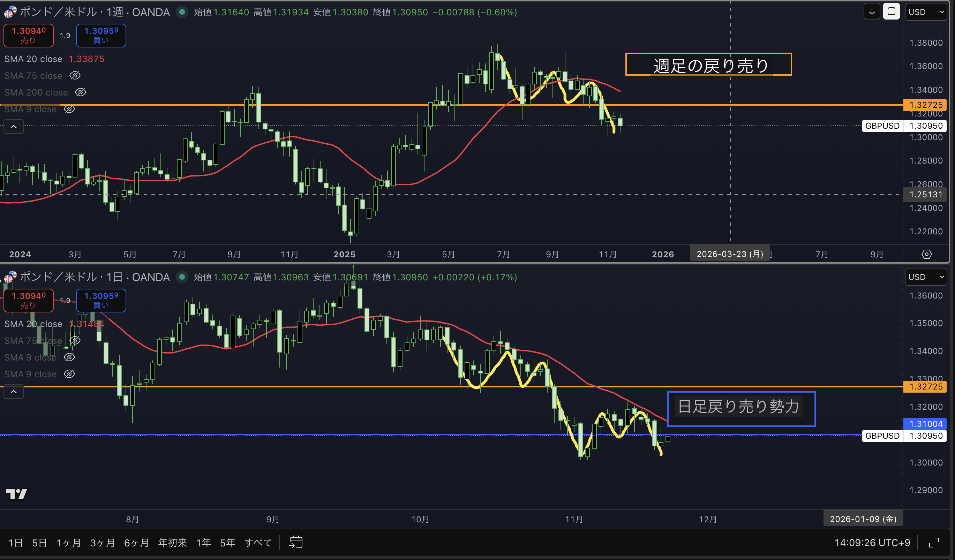The width and height of the screenshot is (955, 560).
Task: Click the orange 1.32725 price line label
Action: coord(925,105)
